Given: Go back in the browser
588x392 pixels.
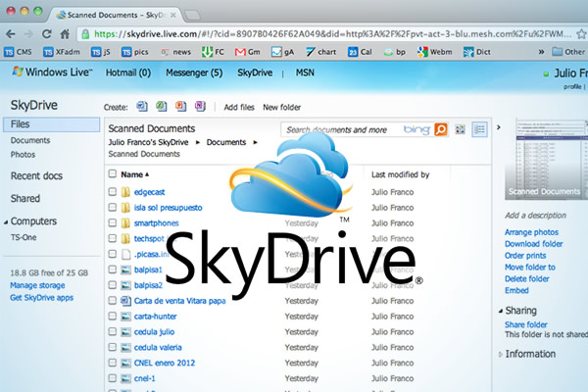Looking at the screenshot, I should tap(11, 34).
